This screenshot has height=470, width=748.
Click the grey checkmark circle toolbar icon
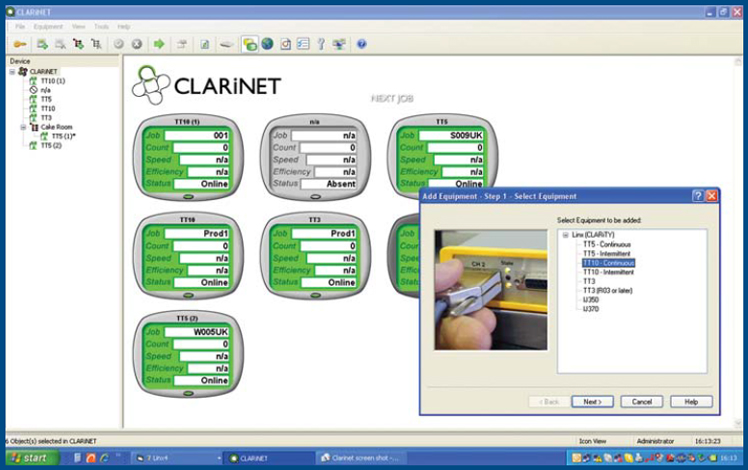[x=118, y=44]
